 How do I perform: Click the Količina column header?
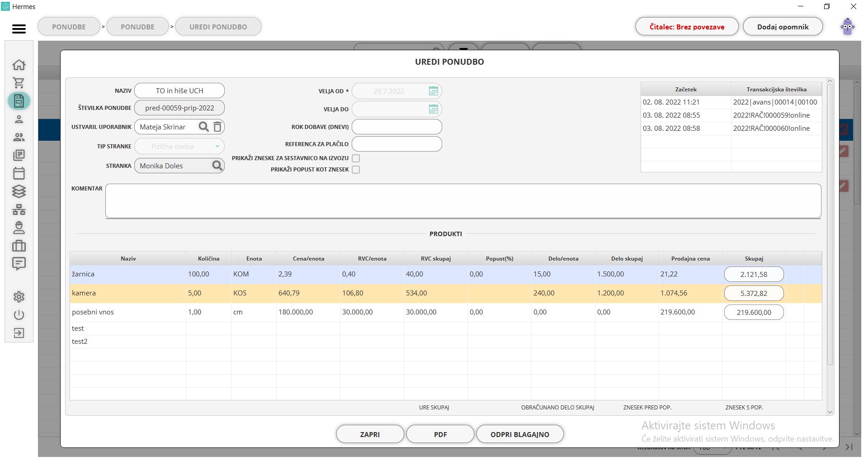pyautogui.click(x=208, y=258)
